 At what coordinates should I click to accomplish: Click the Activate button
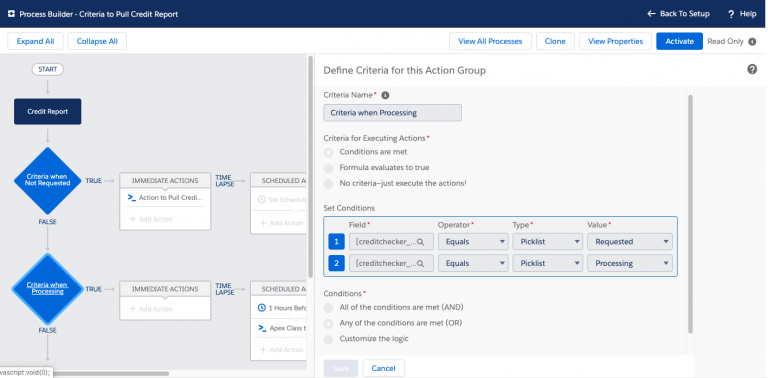click(679, 41)
